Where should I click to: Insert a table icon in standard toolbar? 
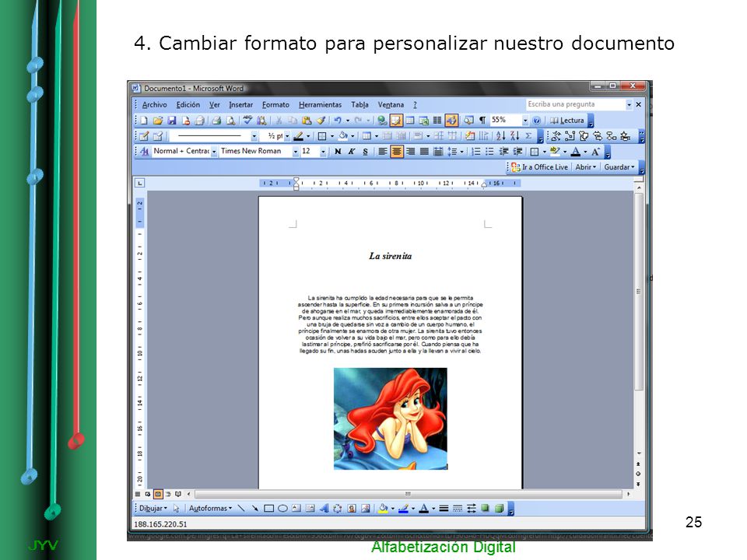(410, 121)
